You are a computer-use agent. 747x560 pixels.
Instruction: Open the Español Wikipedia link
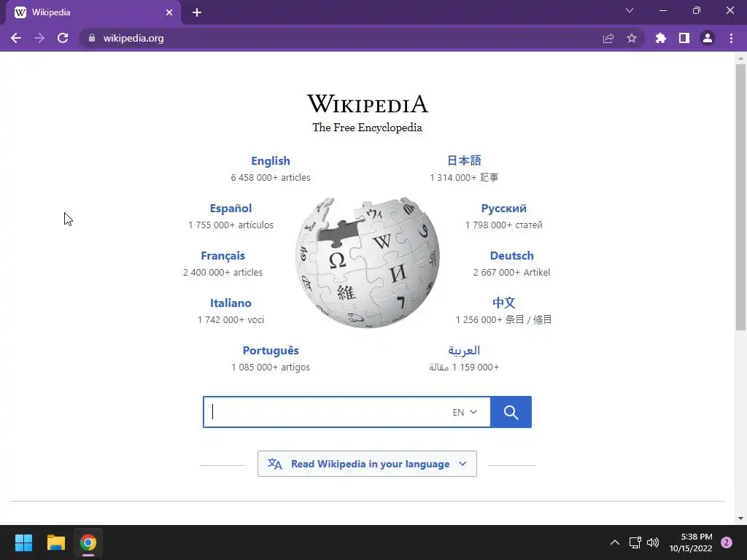pyautogui.click(x=231, y=209)
